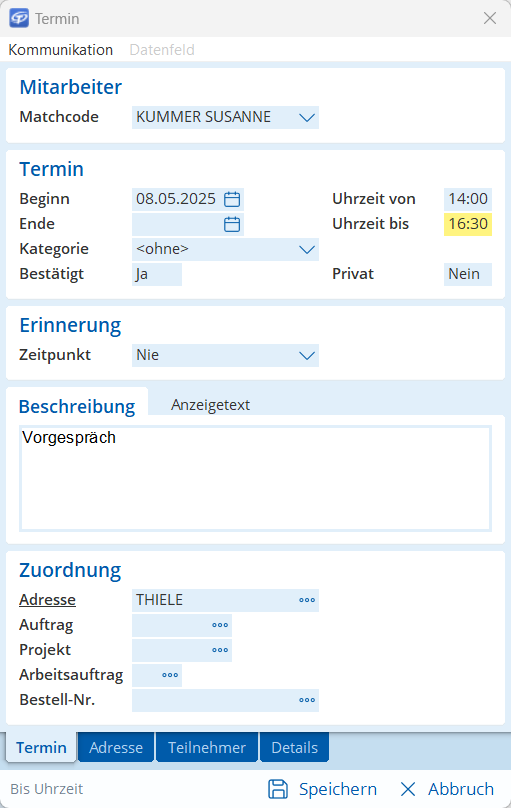
Task: Switch to the Teilnehmer tab
Action: [207, 747]
